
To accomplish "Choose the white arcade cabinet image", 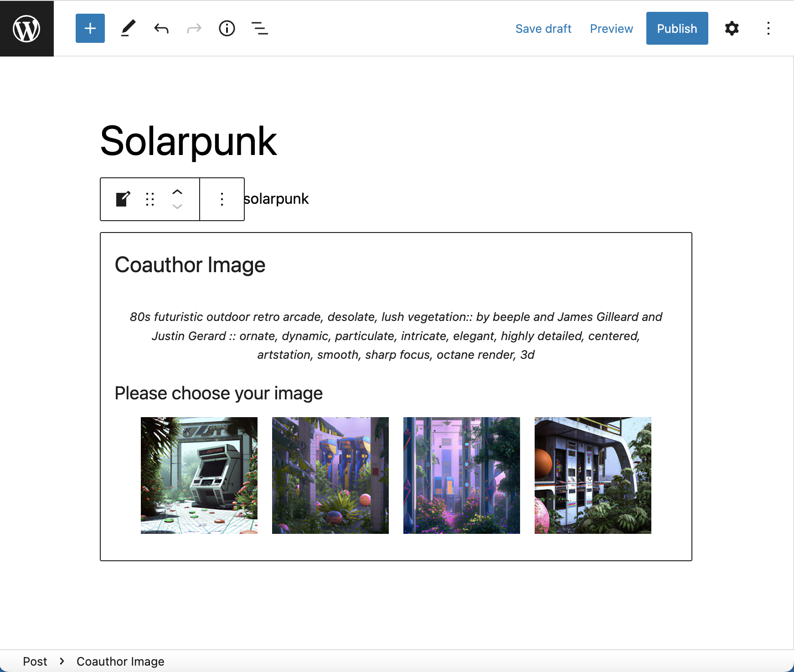I will point(199,476).
